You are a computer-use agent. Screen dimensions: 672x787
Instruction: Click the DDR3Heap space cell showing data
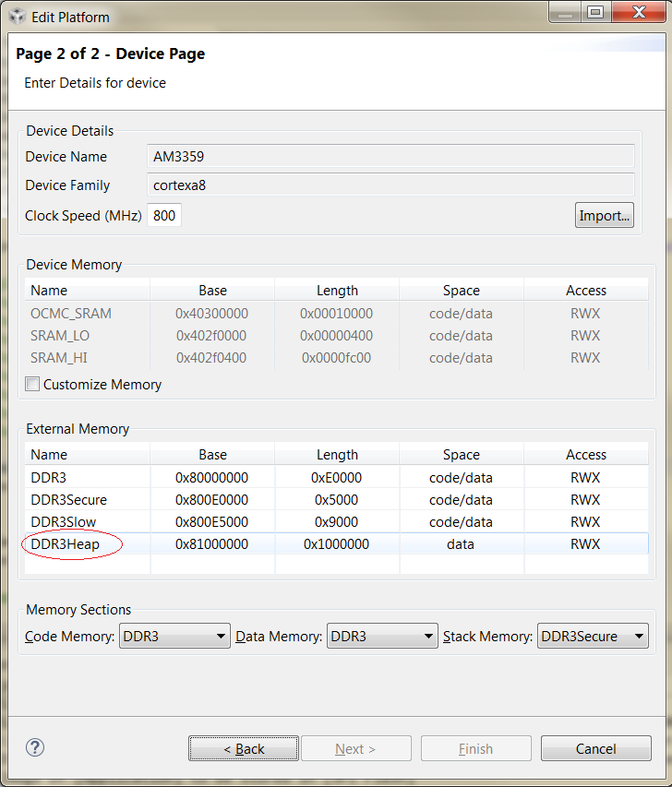click(x=461, y=544)
